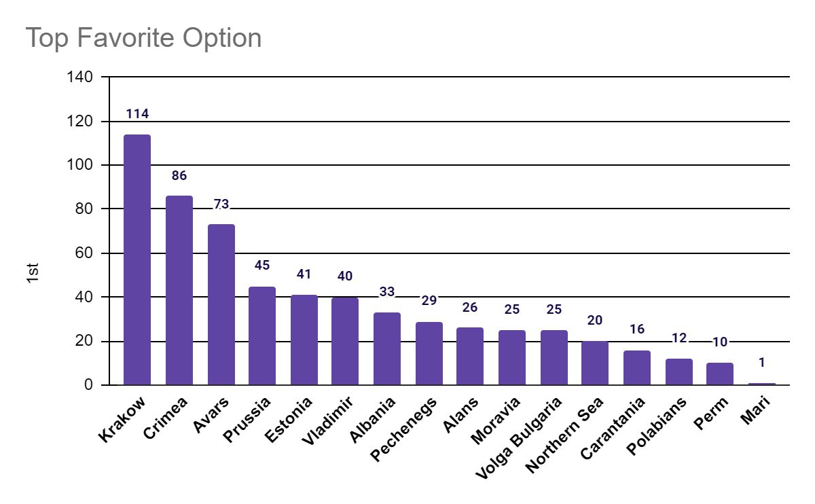Viewport: 815px width, 504px height.
Task: Click the 140 tick label on the vertical axis
Action: coord(81,77)
